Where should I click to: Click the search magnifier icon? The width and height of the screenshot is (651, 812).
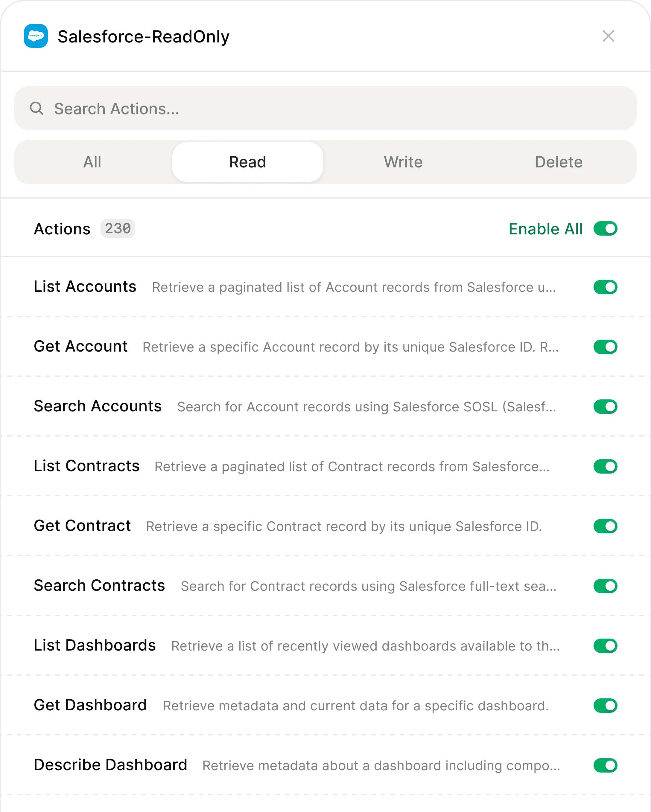(x=36, y=109)
